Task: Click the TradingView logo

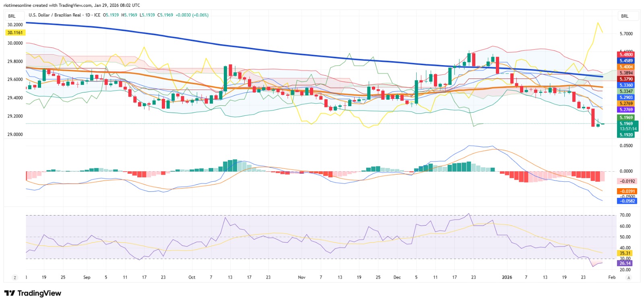Action: pos(33,293)
